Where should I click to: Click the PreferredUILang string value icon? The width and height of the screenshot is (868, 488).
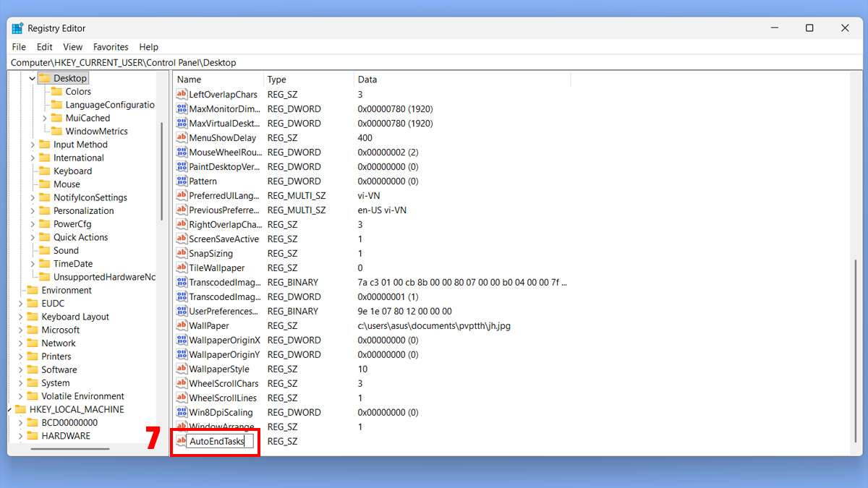182,196
